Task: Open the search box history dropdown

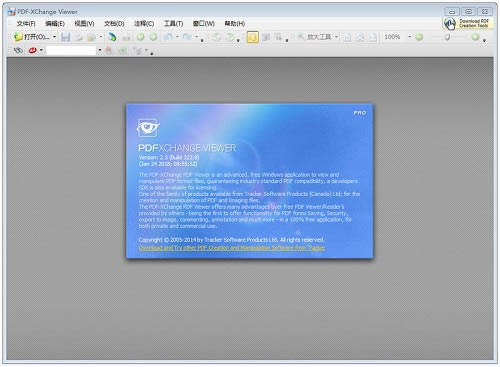Action: click(x=100, y=51)
